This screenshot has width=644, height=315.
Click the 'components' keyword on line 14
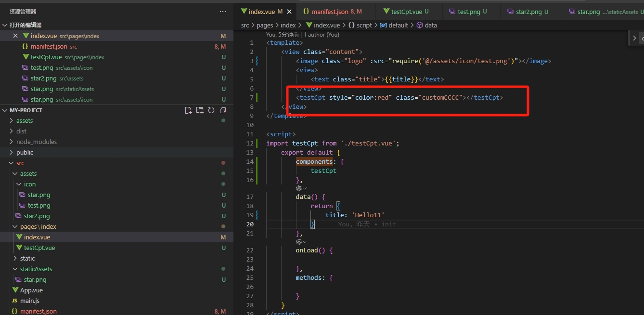[314, 162]
